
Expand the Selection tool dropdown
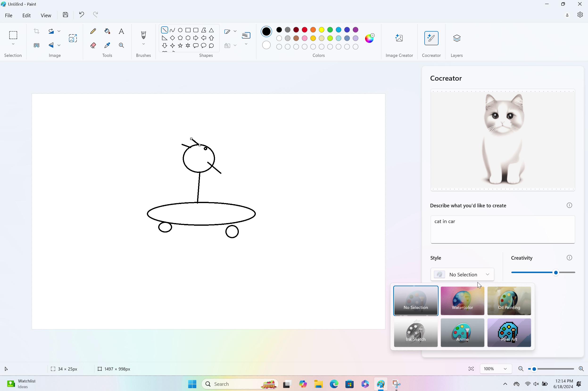click(13, 44)
